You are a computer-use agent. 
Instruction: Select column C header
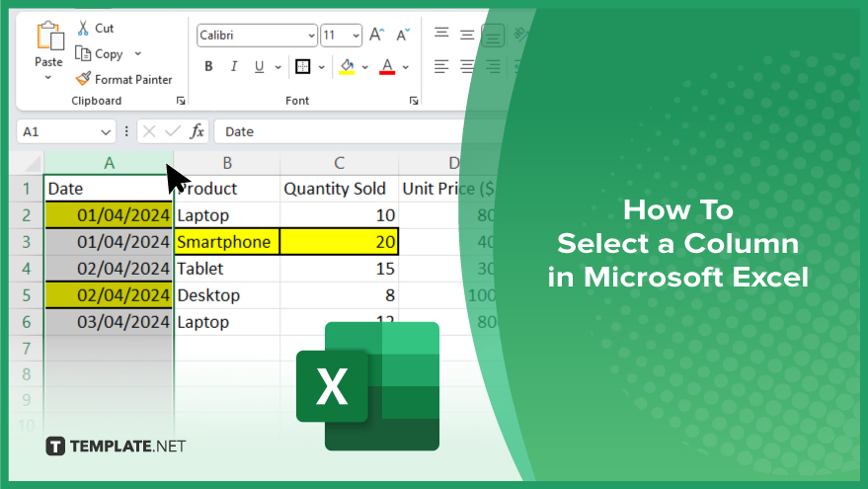339,163
